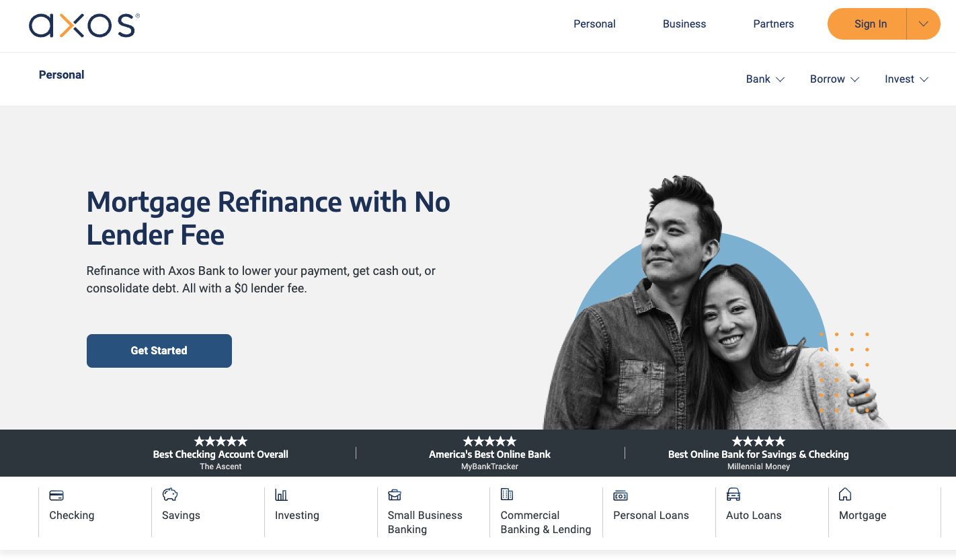Image resolution: width=956 pixels, height=560 pixels.
Task: Click the Personal Loans cash icon
Action: (x=621, y=495)
